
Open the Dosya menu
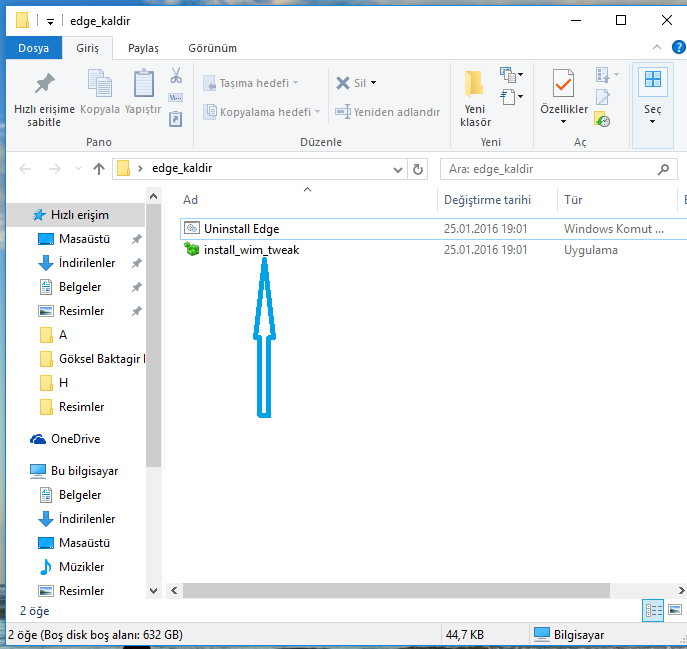33,47
